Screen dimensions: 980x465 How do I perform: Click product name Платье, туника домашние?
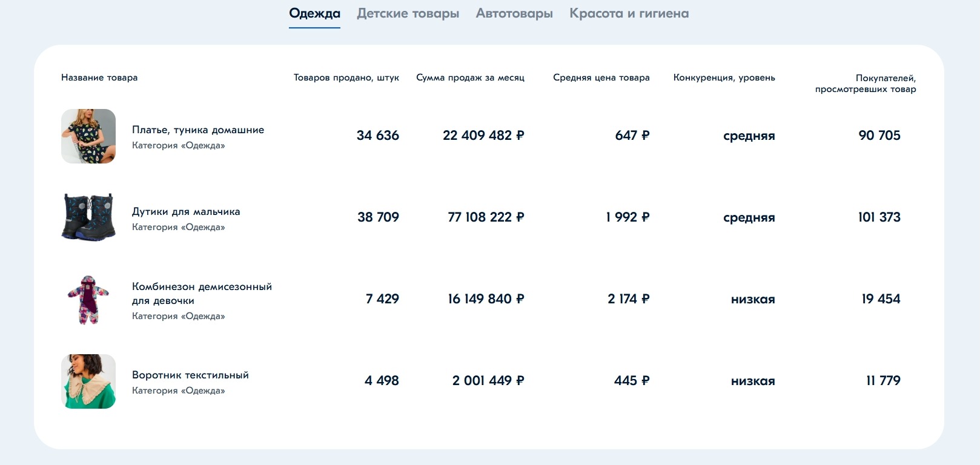click(x=198, y=130)
